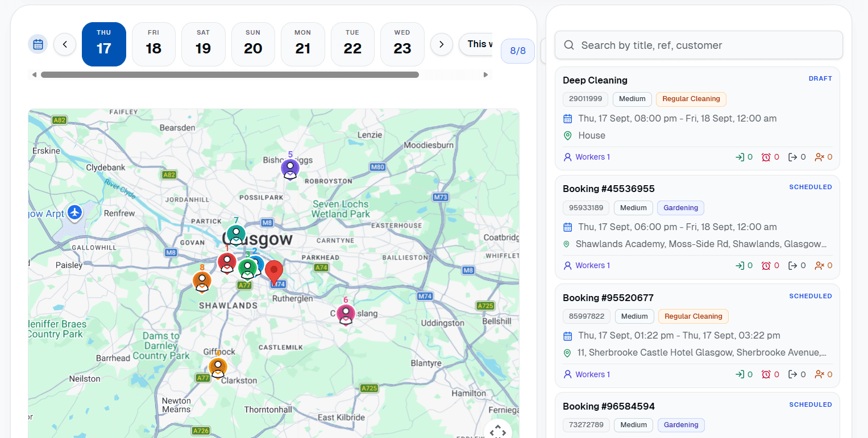Screen dimensions: 868x438
Task: Click the date strip scrollbar thumb
Action: coord(230,74)
